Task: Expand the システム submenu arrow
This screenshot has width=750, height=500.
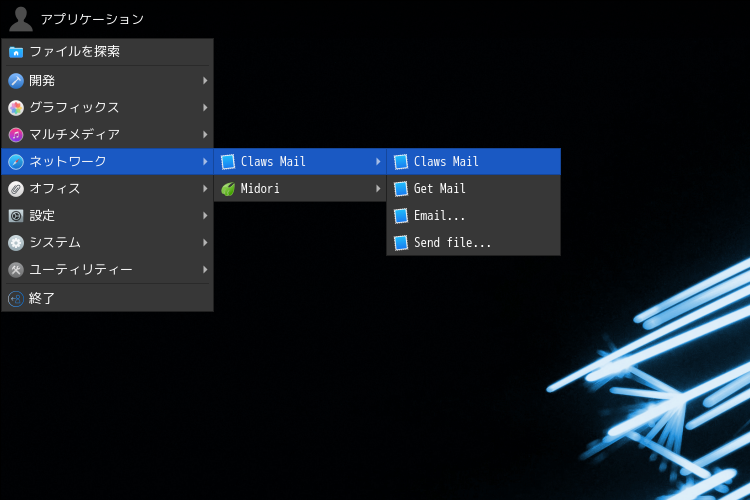Action: (x=205, y=243)
